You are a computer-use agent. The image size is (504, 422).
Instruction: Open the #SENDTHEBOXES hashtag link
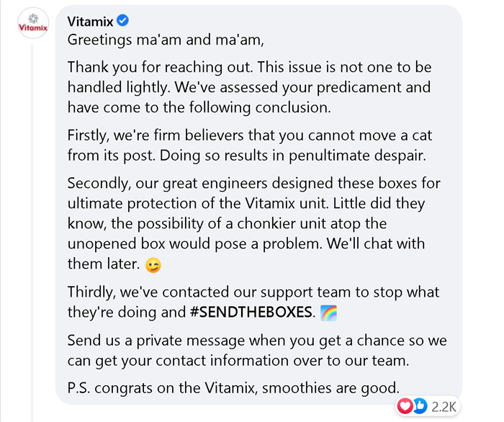point(253,313)
